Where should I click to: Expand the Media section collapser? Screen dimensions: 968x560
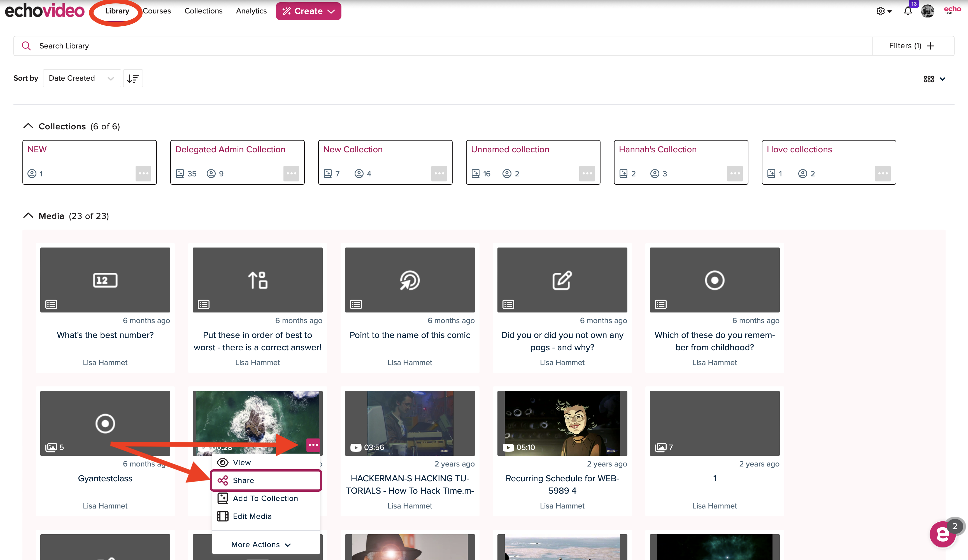[27, 215]
